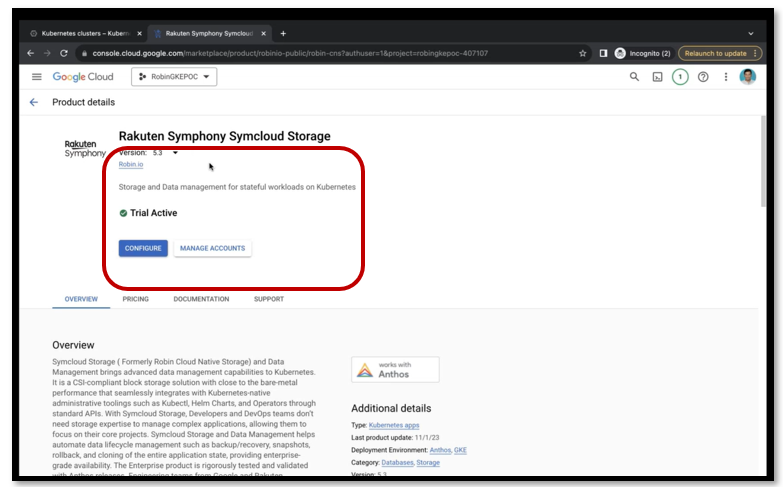Open the three-dot settings menu in console header
The image size is (783, 487).
click(x=726, y=76)
